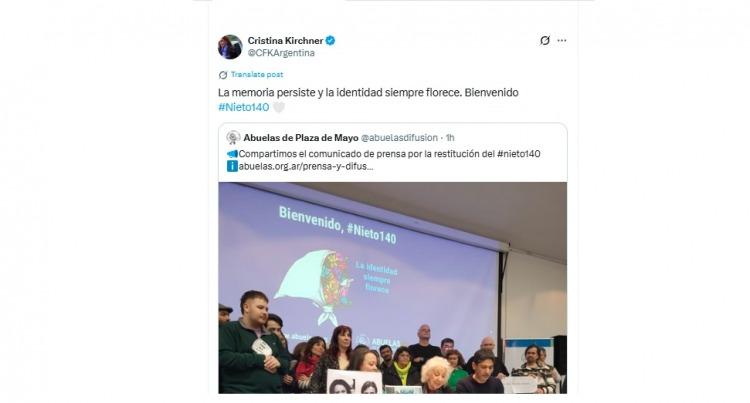750x403 pixels.
Task: Click the tweet text about la memoria persiste
Action: [368, 99]
